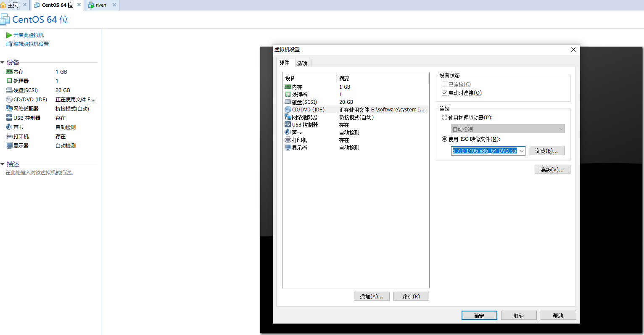Click the VM icon on the riven tab

[91, 5]
